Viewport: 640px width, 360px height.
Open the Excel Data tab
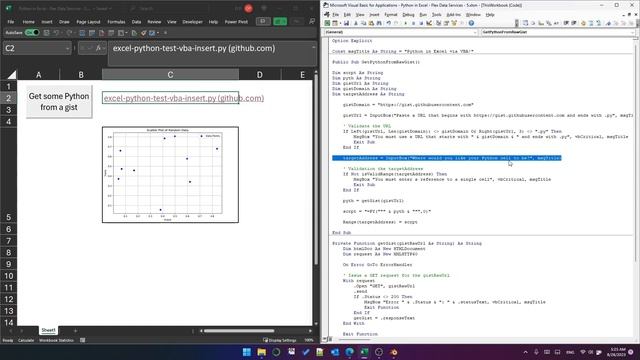136,22
